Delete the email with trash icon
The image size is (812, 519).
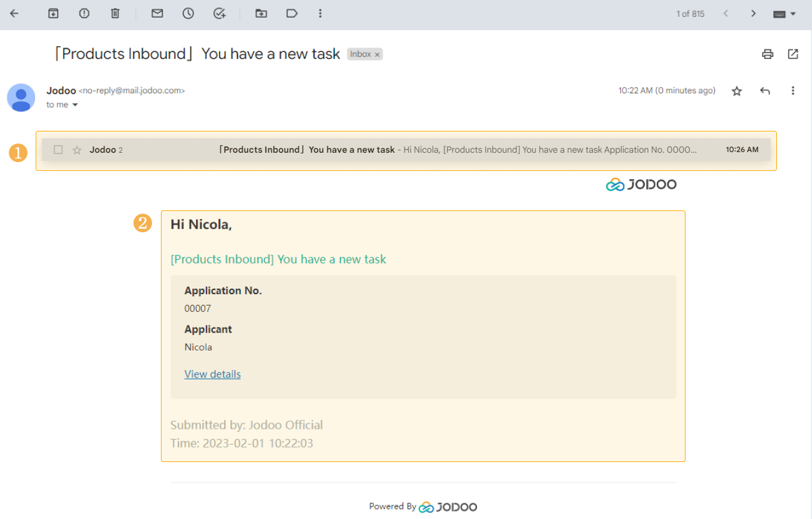point(115,13)
